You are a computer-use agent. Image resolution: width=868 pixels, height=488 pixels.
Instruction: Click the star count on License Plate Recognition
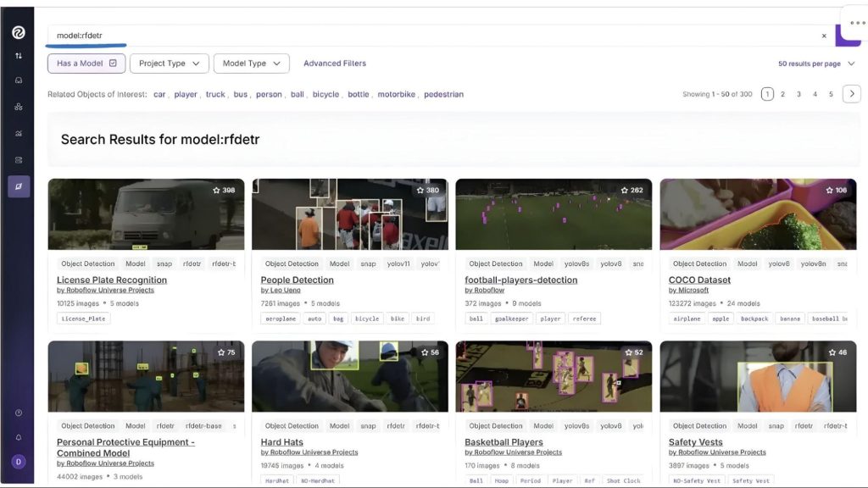pos(224,191)
